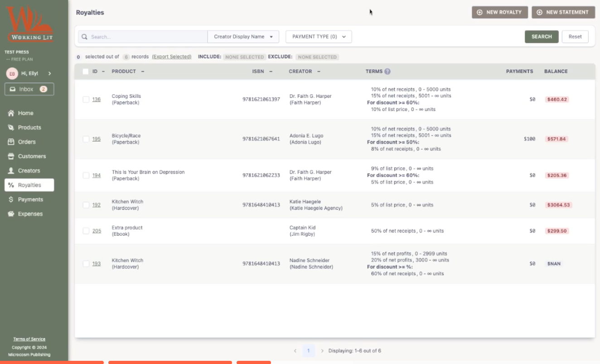
Task: Toggle the select-all checkbox in table header
Action: [x=86, y=72]
